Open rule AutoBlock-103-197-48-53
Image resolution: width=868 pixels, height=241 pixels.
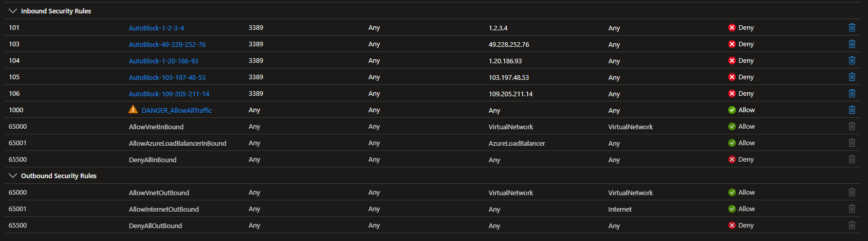(x=167, y=78)
